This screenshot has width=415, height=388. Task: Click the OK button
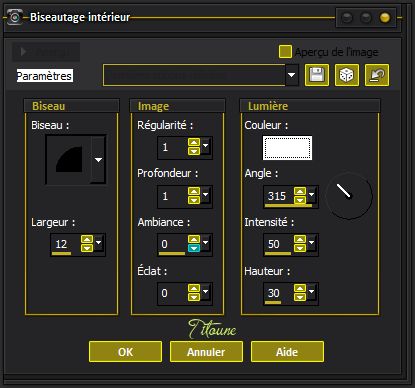pos(125,352)
